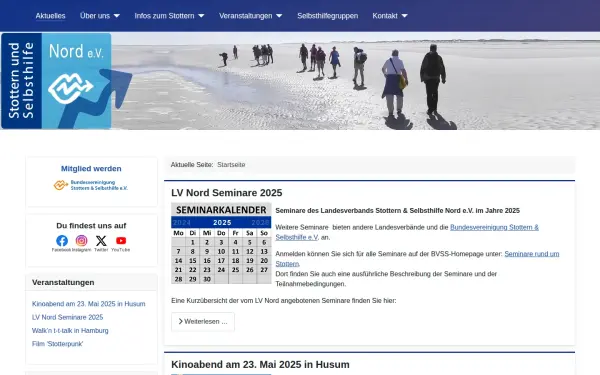
Task: Open LV Nord Seminare 2025 sidebar link
Action: [x=67, y=317]
